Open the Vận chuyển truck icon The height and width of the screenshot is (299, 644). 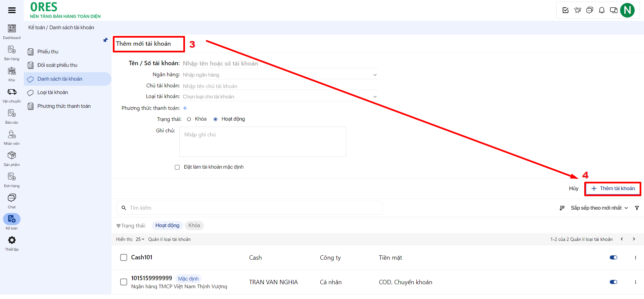pos(12,92)
